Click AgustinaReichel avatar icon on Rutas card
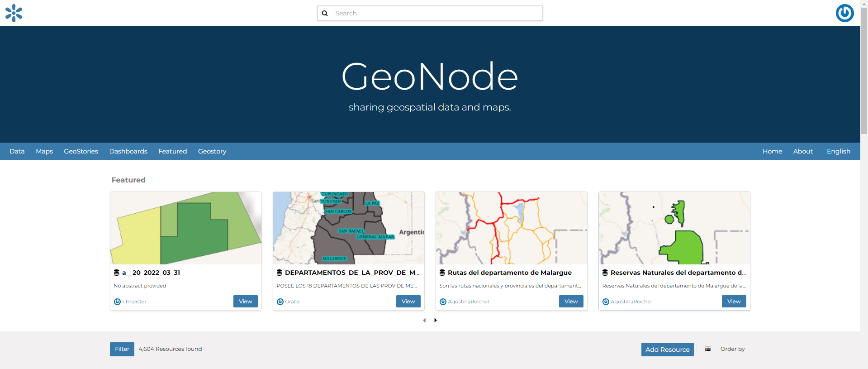 (443, 302)
